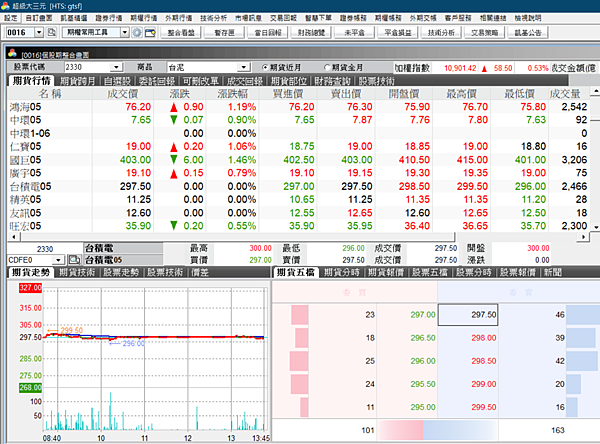Image resolution: width=600 pixels, height=444 pixels.
Task: Switch to the 期貨跨月 tab
Action: (x=78, y=81)
